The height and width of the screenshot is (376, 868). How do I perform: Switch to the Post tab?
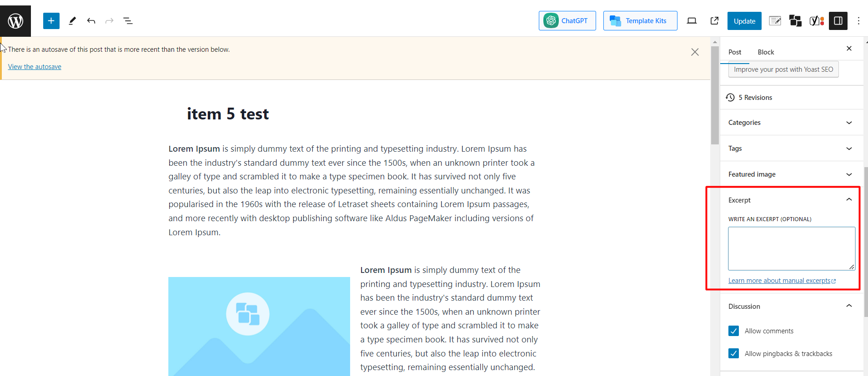[x=735, y=52]
